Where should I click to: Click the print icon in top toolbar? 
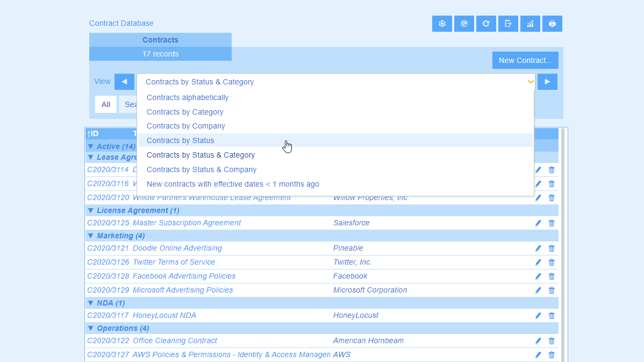[x=552, y=24]
